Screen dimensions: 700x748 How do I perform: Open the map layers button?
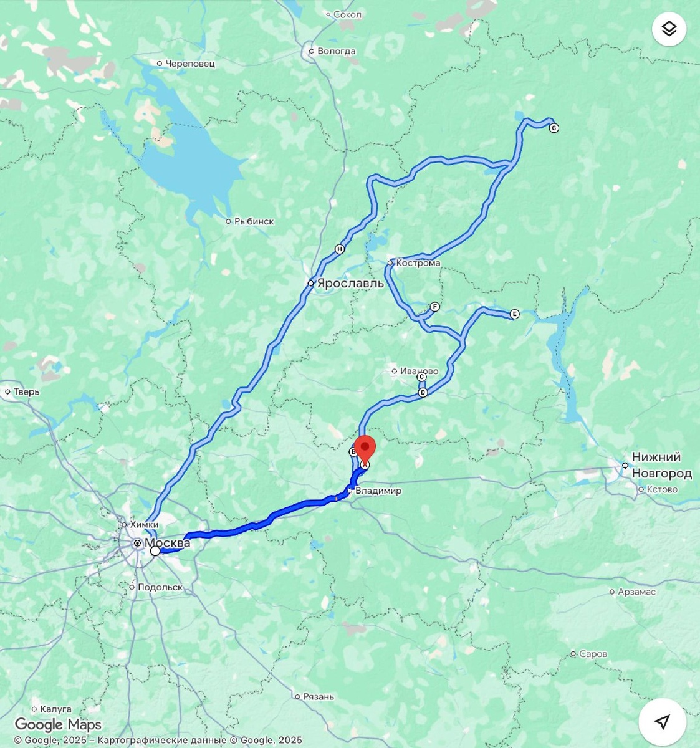tap(669, 29)
